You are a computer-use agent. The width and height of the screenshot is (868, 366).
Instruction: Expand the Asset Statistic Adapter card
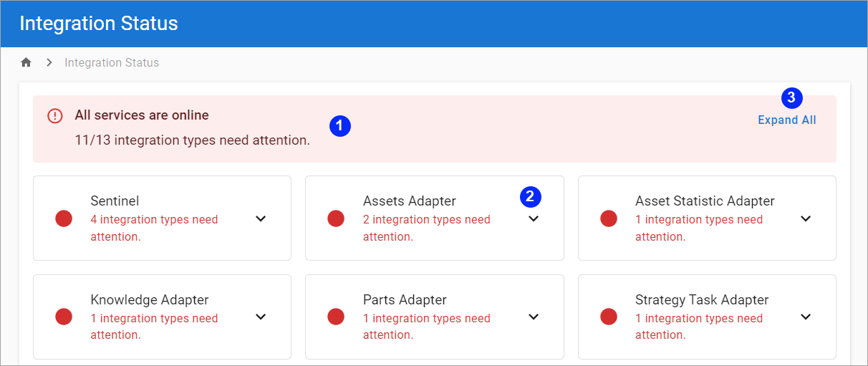click(806, 218)
